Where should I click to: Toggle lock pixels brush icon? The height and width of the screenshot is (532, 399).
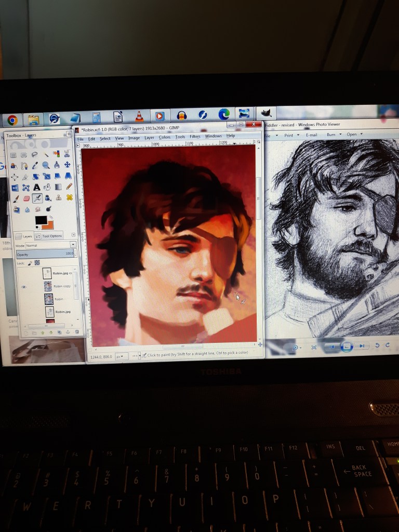click(30, 263)
